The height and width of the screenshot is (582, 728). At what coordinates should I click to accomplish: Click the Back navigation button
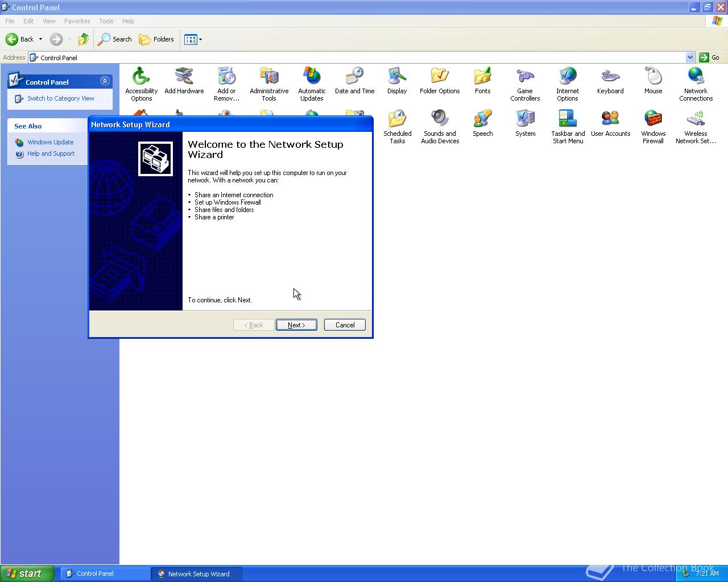click(x=20, y=39)
